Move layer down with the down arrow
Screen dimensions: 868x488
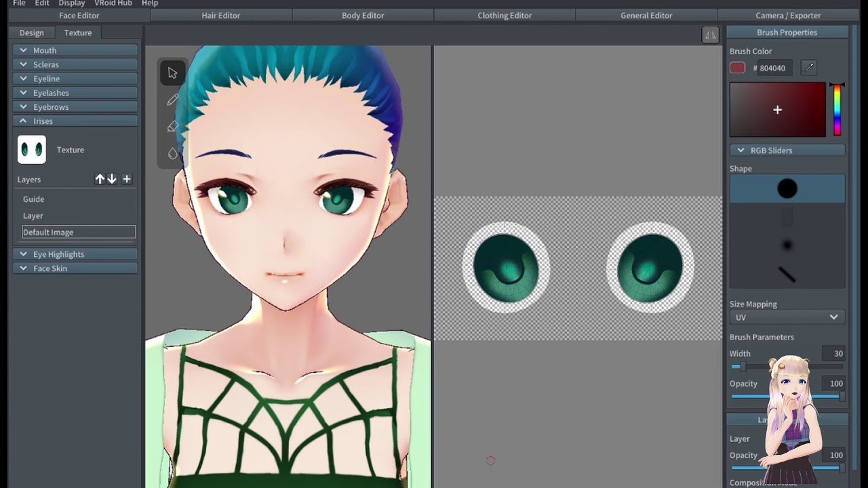click(x=112, y=179)
